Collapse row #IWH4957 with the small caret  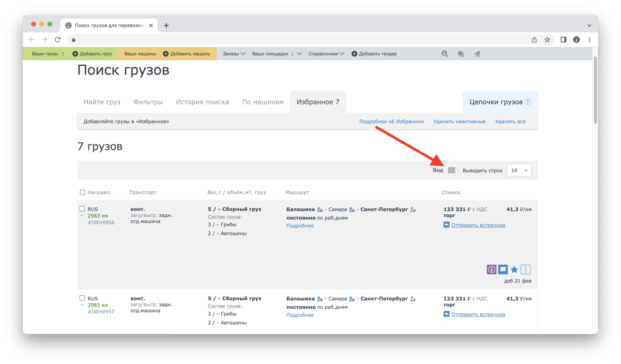pos(82,305)
